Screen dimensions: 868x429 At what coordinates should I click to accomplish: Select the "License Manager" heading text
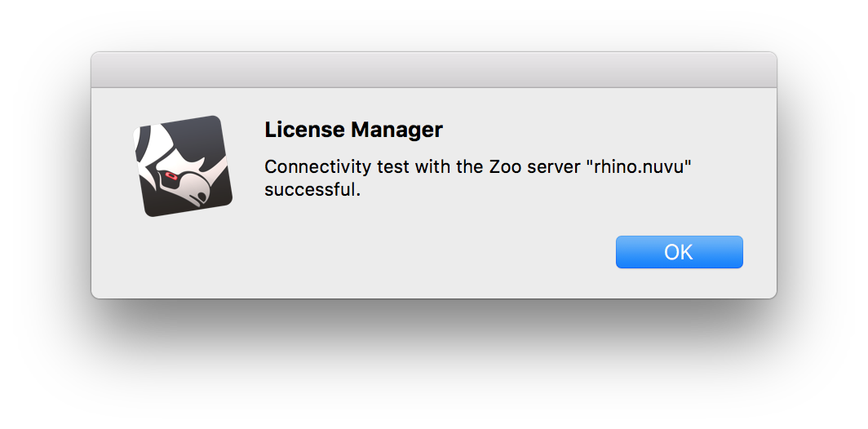coord(354,130)
